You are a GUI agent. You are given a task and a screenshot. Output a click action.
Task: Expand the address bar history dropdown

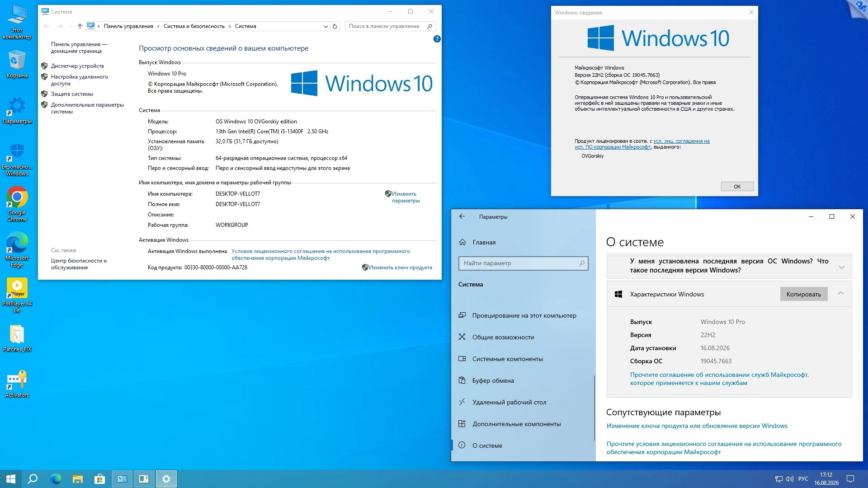point(325,26)
